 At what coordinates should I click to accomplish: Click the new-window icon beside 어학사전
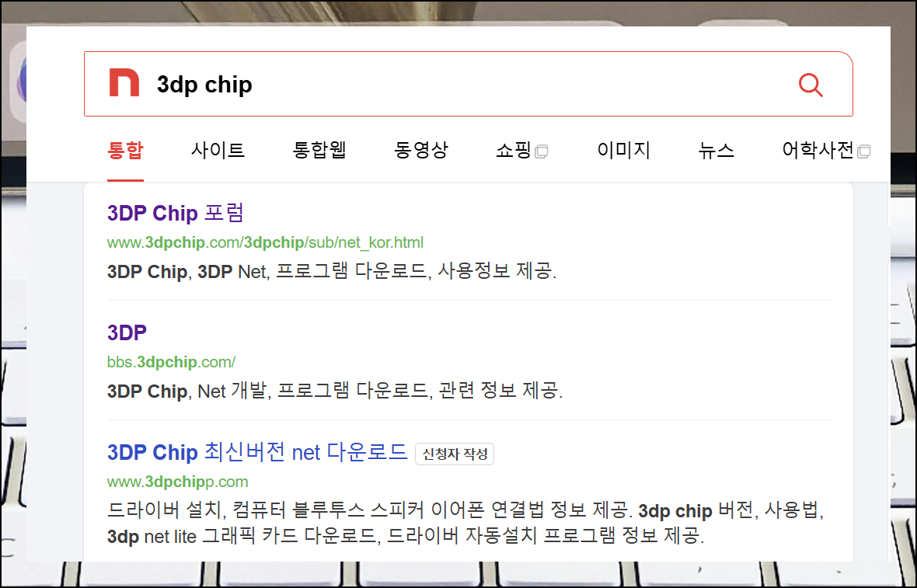pos(864,152)
